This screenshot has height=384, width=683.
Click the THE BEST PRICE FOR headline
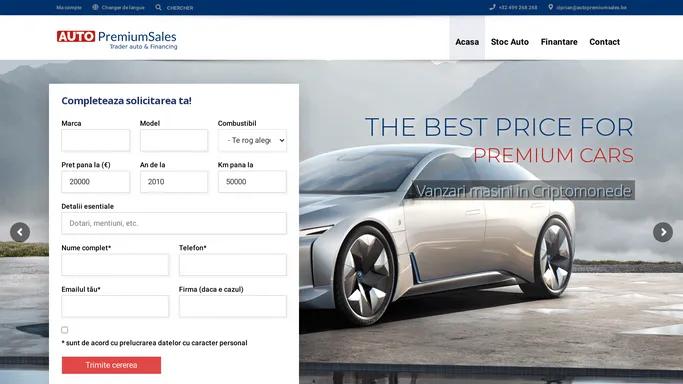[x=499, y=127]
